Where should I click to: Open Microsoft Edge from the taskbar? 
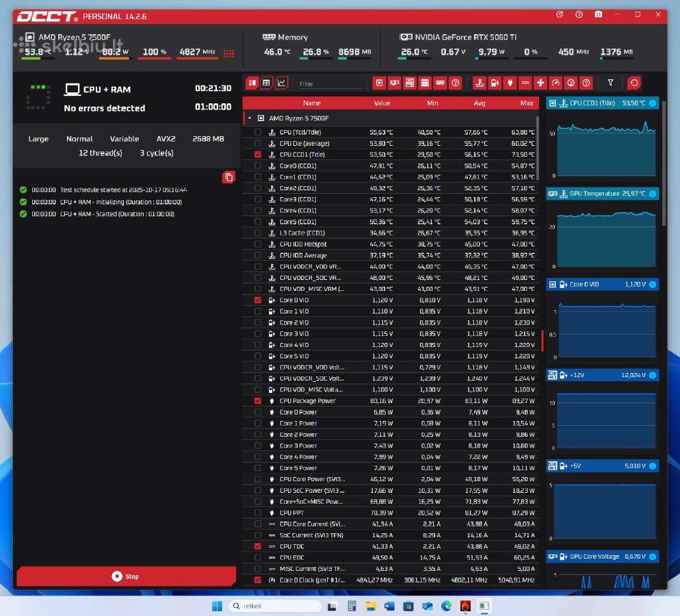446,606
